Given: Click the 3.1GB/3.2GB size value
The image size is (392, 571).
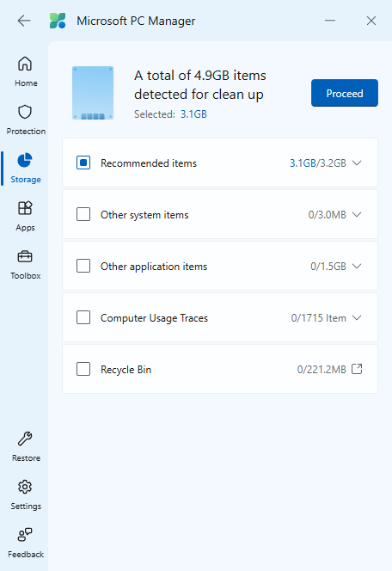Looking at the screenshot, I should (318, 163).
